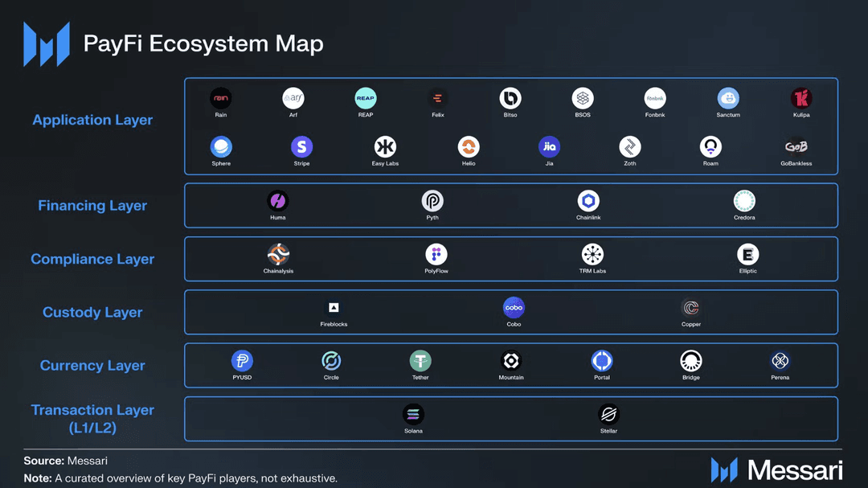Click the Cobo custody icon

click(x=514, y=308)
